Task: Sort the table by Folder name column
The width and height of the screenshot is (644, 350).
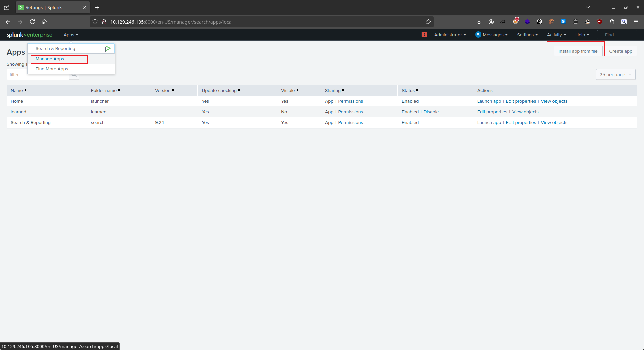Action: pos(105,90)
